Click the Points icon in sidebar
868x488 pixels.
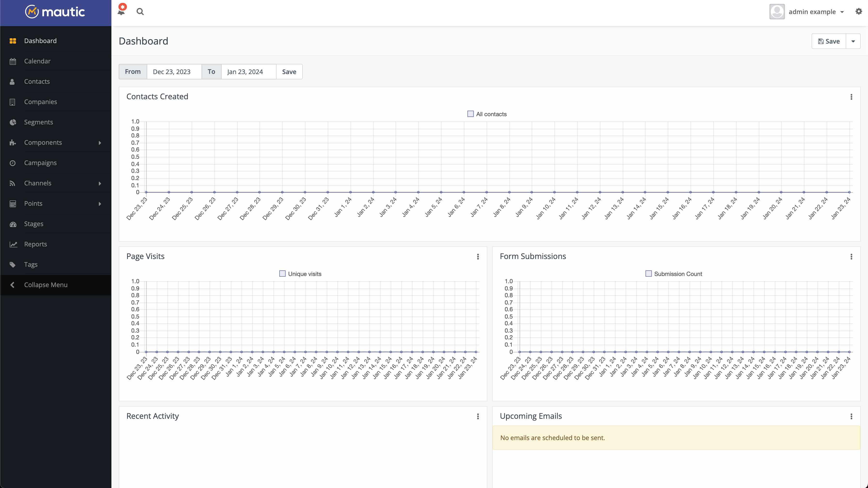[x=13, y=203]
